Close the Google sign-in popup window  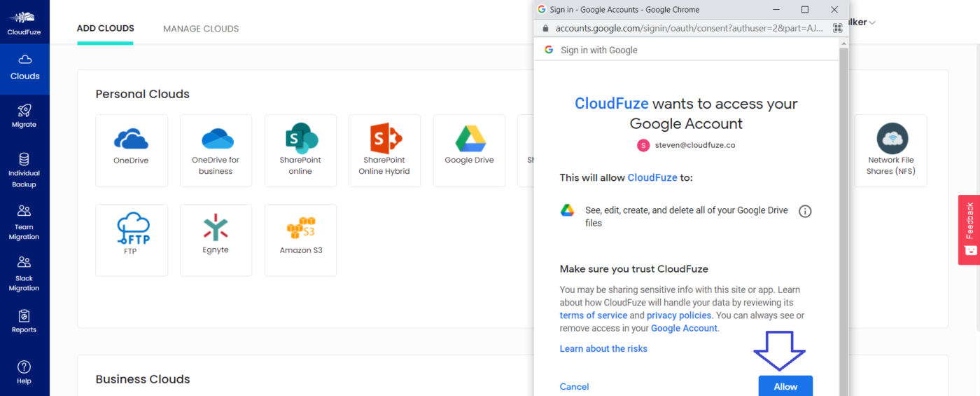(834, 9)
